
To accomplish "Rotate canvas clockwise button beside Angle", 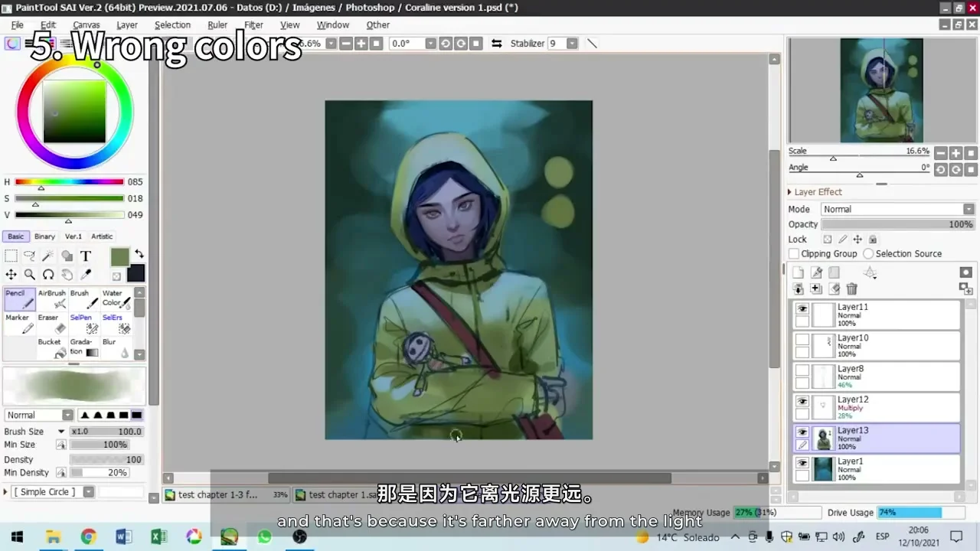I will point(955,169).
